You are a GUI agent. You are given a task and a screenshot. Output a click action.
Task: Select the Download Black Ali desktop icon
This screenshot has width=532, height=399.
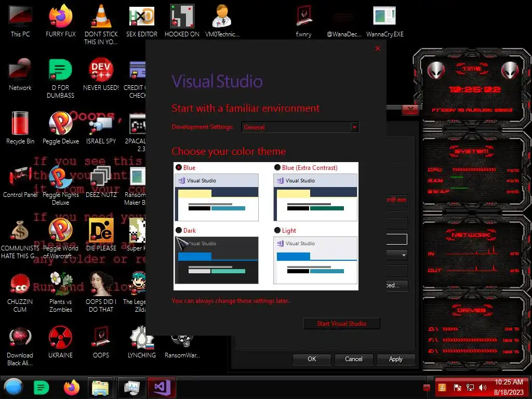click(20, 346)
